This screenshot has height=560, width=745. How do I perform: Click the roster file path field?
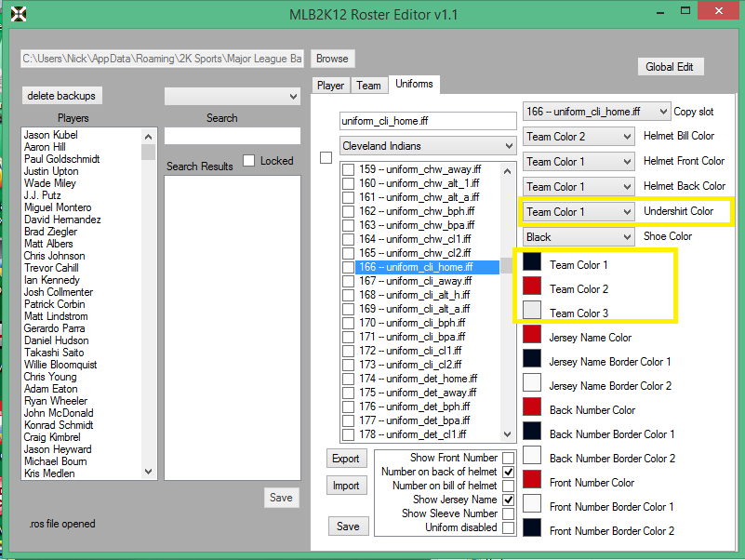(162, 59)
